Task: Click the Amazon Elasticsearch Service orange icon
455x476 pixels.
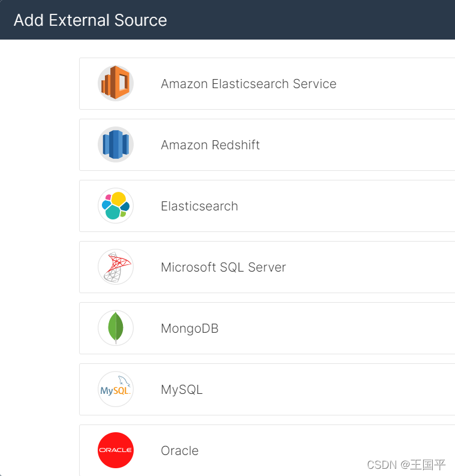Action: coord(116,83)
